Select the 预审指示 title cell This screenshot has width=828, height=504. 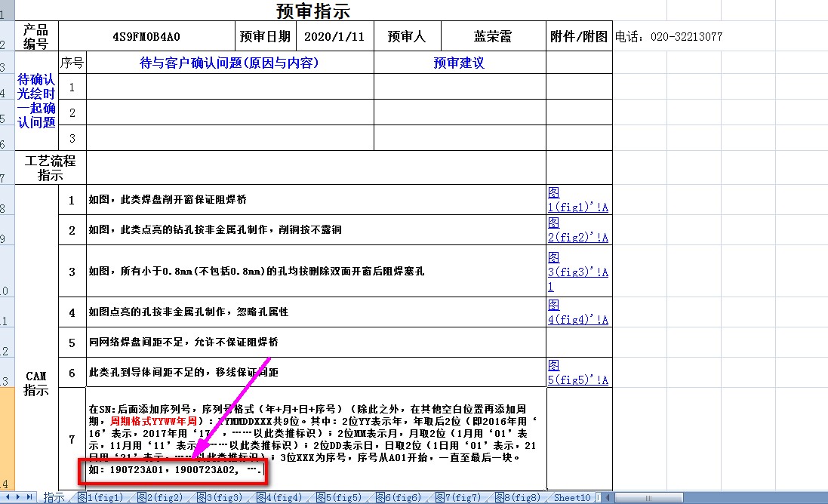coord(314,11)
